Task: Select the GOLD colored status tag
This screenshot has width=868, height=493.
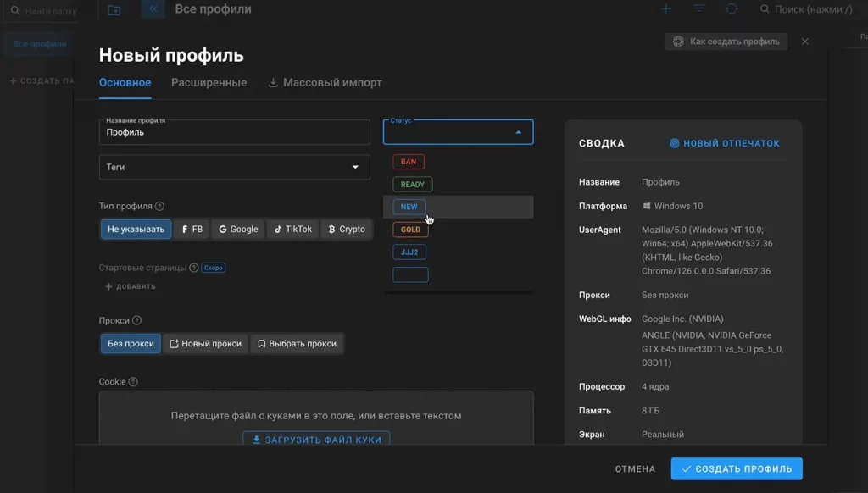Action: (409, 229)
